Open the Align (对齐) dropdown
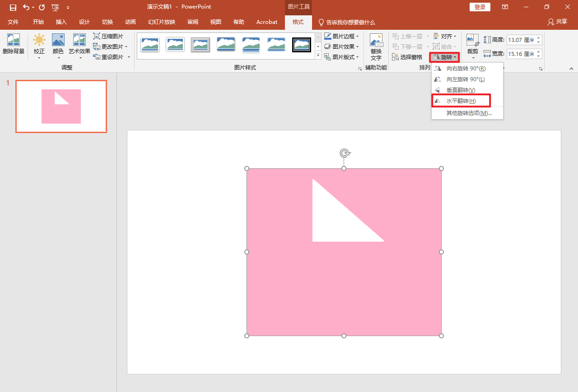The height and width of the screenshot is (392, 578). (x=445, y=36)
